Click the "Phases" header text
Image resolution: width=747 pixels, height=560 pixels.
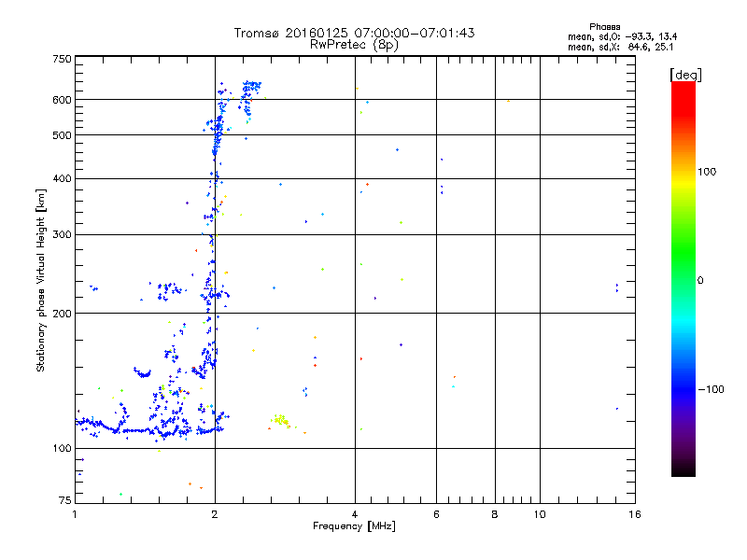[604, 27]
